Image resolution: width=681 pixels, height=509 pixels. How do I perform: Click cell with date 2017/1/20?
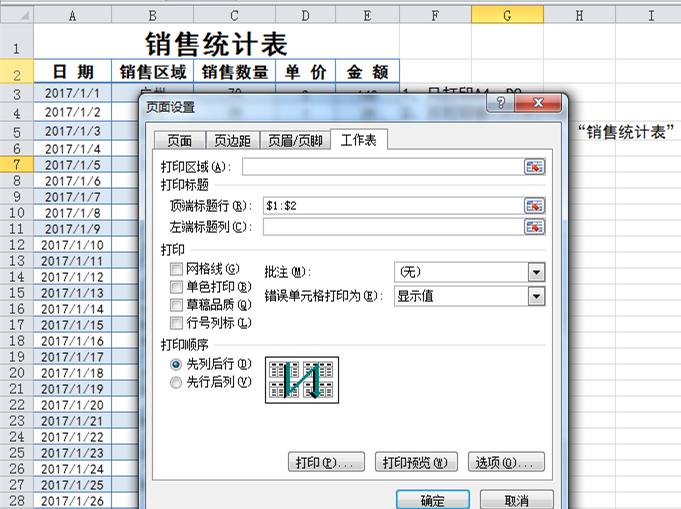[x=73, y=405]
